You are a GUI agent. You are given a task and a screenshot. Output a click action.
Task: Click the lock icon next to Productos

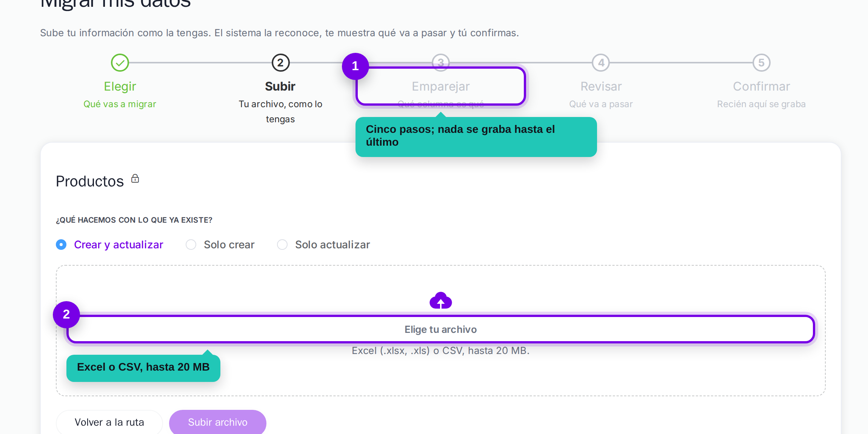pyautogui.click(x=135, y=179)
